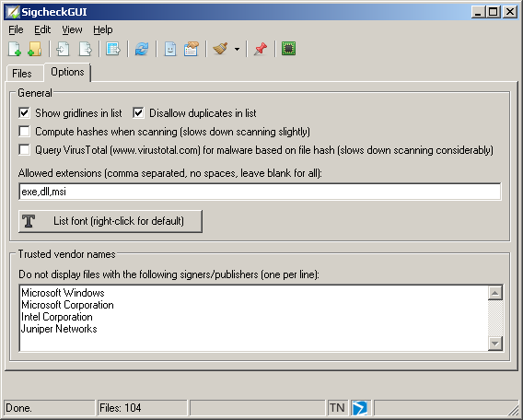Click the add file icon with green plus
The image size is (523, 420).
pos(15,49)
